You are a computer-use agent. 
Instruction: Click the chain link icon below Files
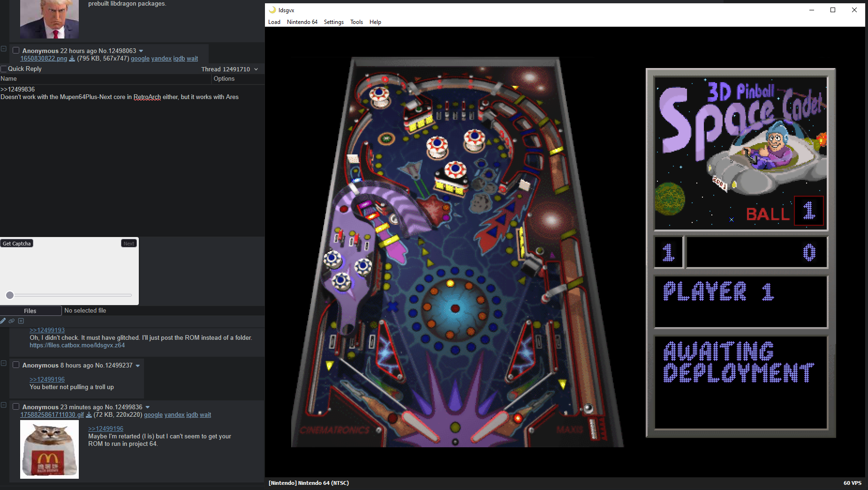(x=12, y=321)
